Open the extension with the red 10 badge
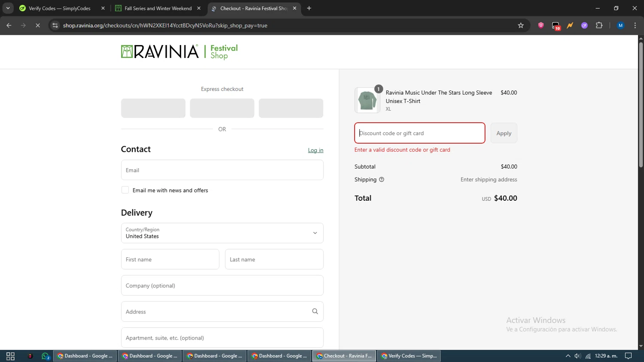644x362 pixels. coord(556,26)
